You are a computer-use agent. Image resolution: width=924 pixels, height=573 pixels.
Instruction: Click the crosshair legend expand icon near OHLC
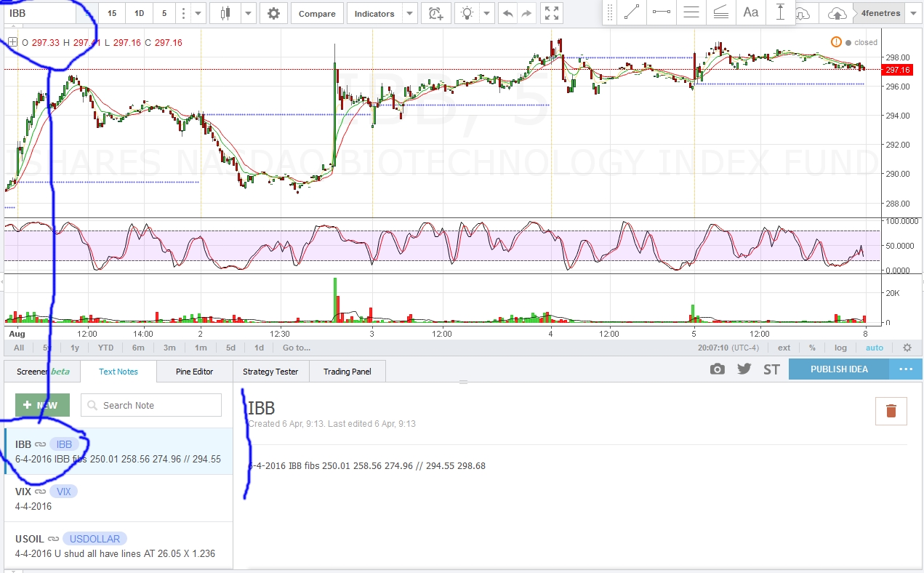12,42
